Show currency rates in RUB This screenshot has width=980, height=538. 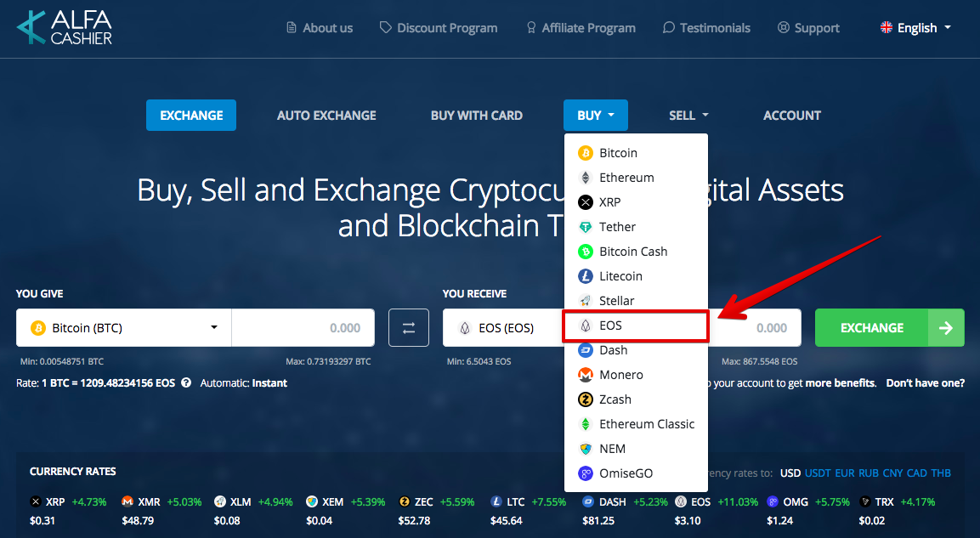868,473
